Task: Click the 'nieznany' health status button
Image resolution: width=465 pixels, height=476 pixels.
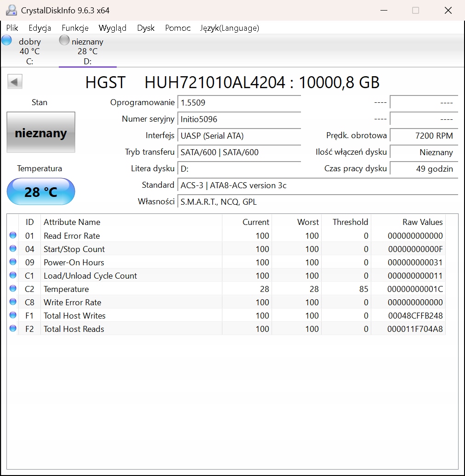Action: (x=41, y=134)
